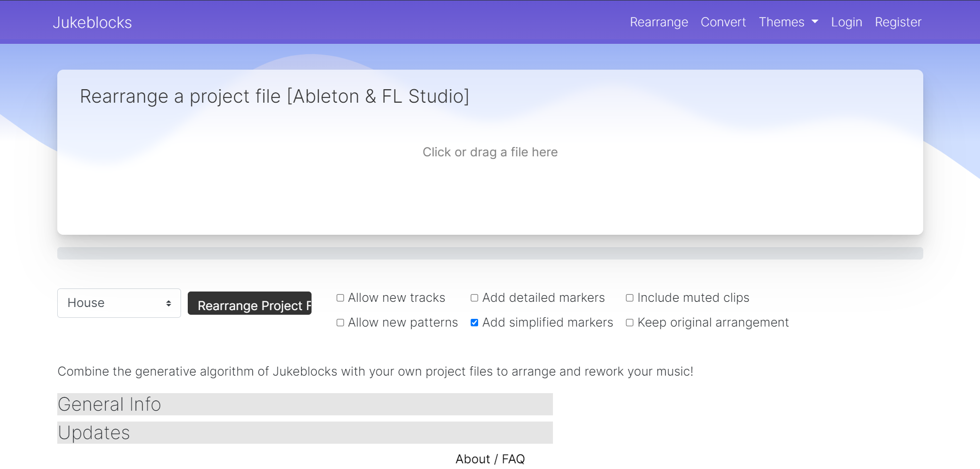
Task: Open the House genre dropdown
Action: coord(119,303)
